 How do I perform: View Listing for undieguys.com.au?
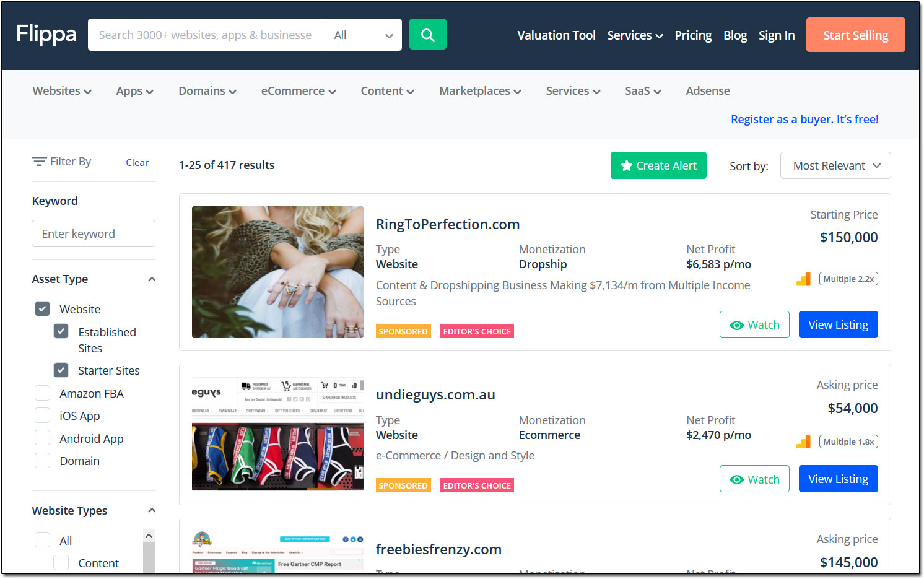(x=839, y=479)
